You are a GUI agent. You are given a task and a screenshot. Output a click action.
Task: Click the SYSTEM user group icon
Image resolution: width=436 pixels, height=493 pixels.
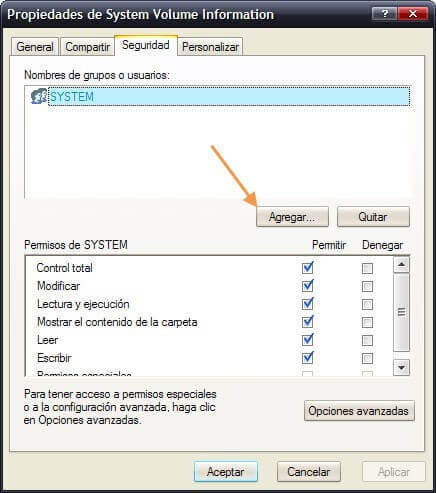coord(39,96)
